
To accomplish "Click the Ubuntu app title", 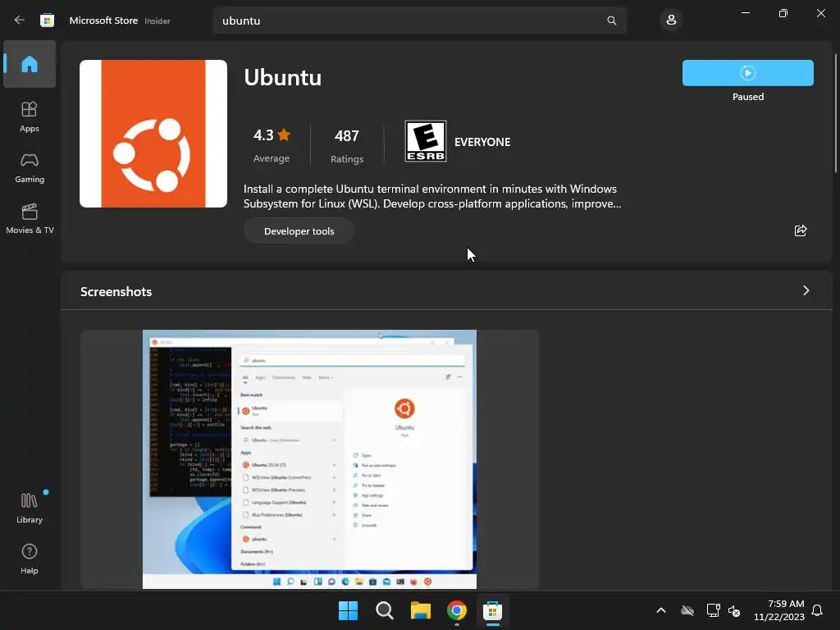I will [x=283, y=77].
